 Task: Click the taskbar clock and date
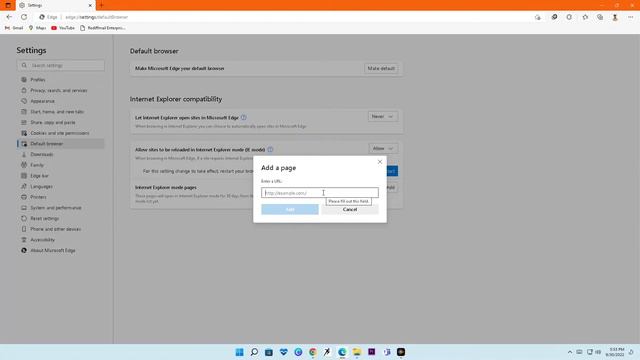(x=615, y=352)
